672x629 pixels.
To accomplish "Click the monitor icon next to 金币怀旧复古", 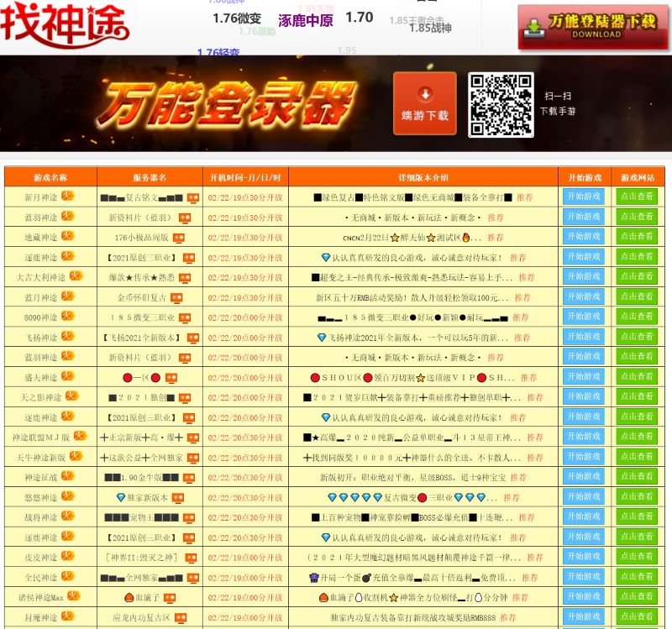I will point(176,298).
